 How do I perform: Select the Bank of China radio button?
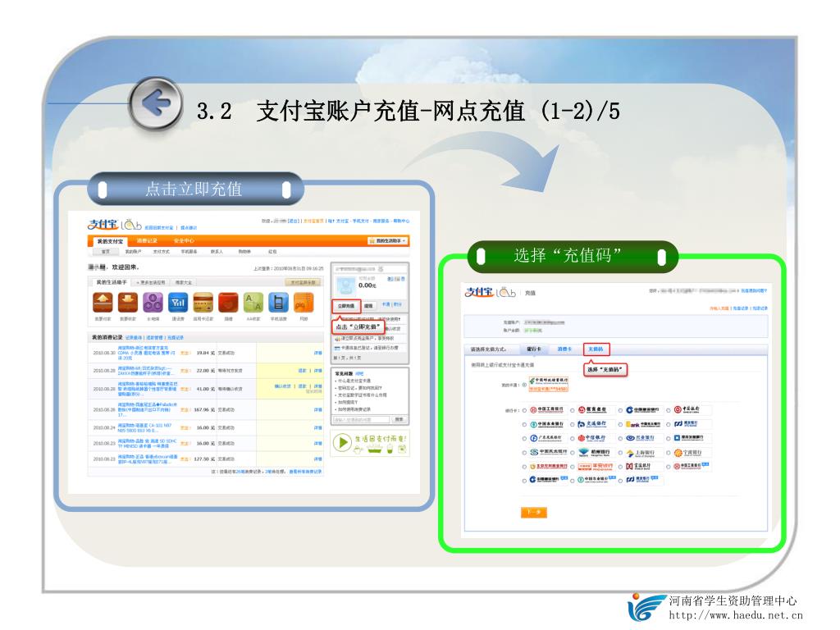(x=669, y=411)
